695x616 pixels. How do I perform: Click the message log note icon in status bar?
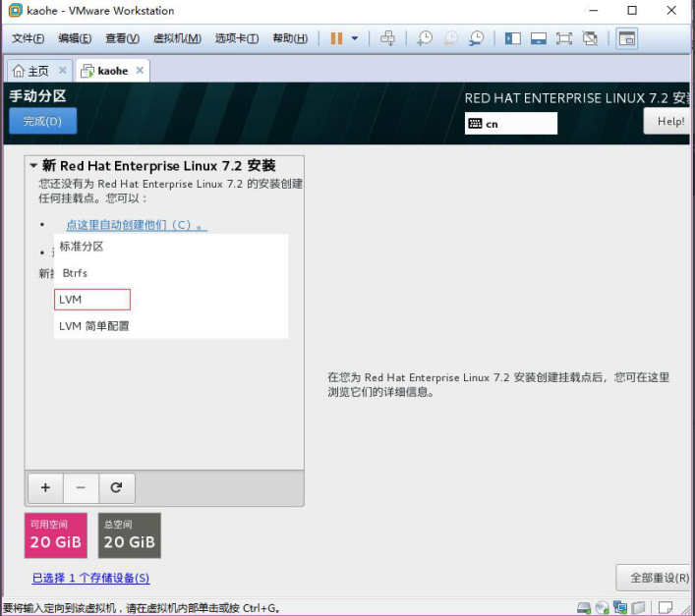666,607
